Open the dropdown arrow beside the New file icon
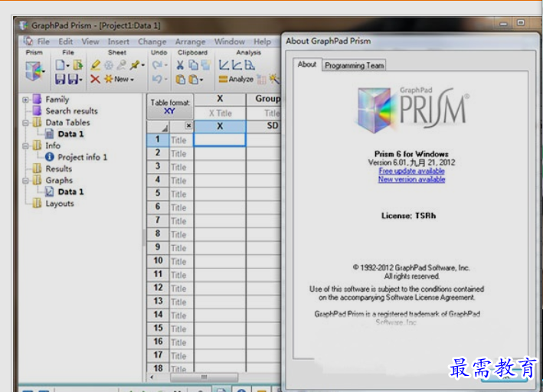The height and width of the screenshot is (392, 543). pyautogui.click(x=68, y=65)
